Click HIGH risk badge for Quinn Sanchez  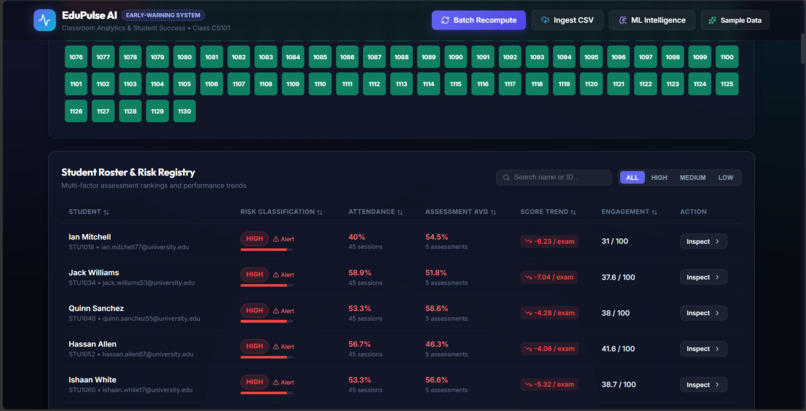click(254, 310)
